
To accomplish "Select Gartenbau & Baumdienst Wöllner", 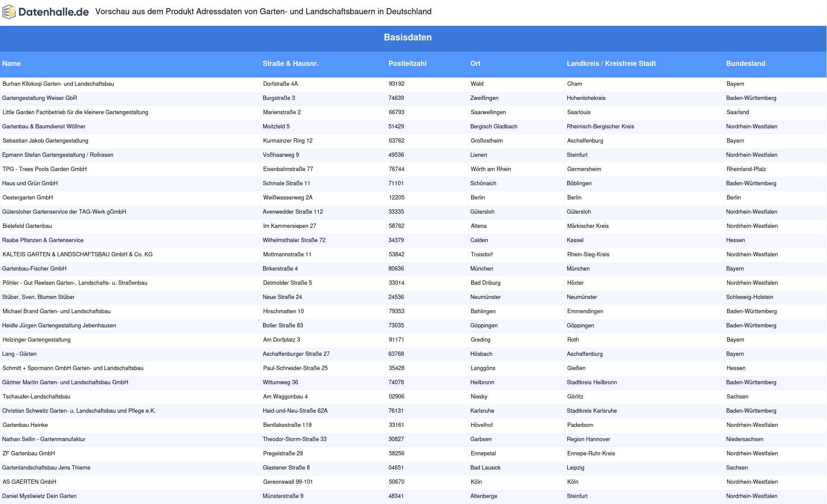I will click(x=44, y=127).
